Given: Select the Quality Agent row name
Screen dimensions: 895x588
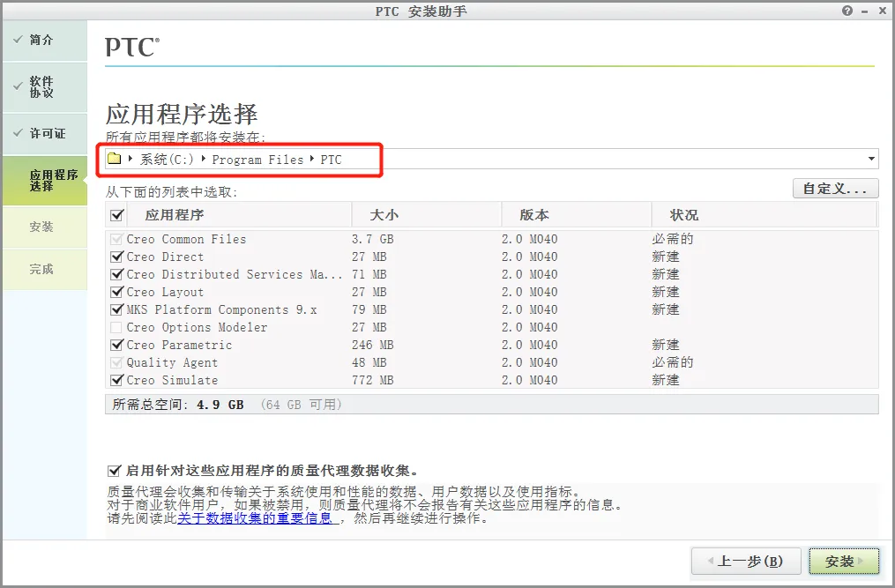Looking at the screenshot, I should coord(172,363).
